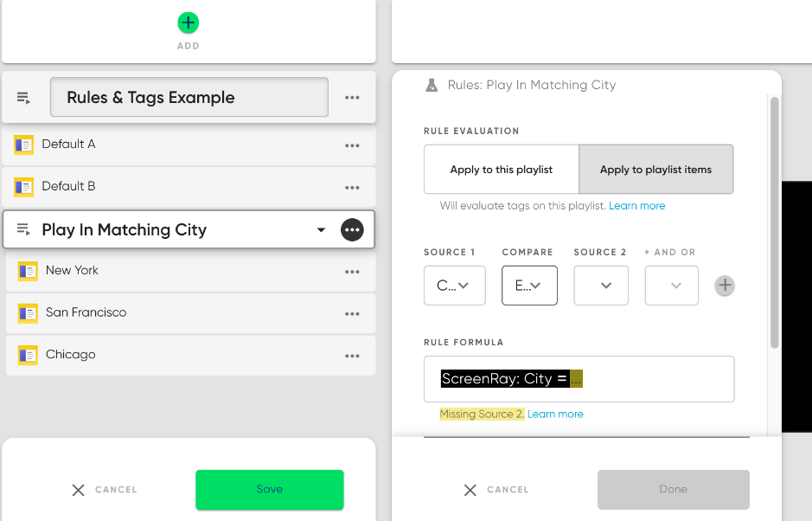This screenshot has width=812, height=521.
Task: Open the And Or dropdown
Action: pos(671,286)
